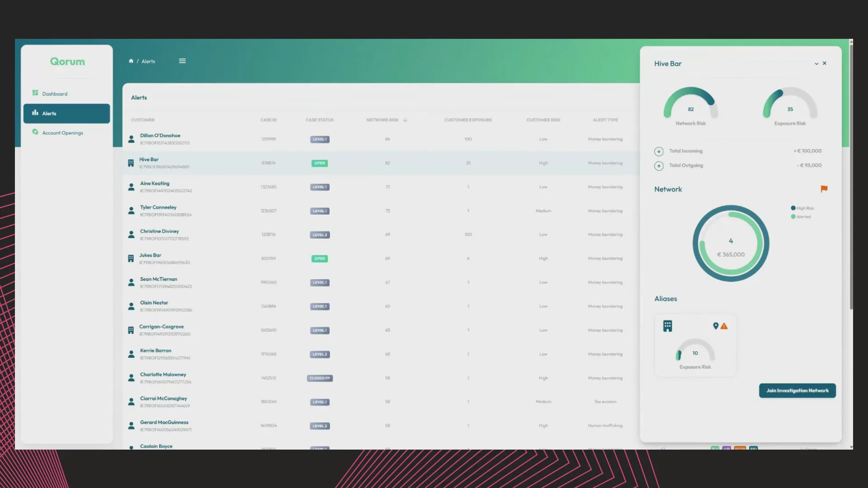The width and height of the screenshot is (868, 488).
Task: Click building icon for Jukes Bar
Action: (131, 258)
